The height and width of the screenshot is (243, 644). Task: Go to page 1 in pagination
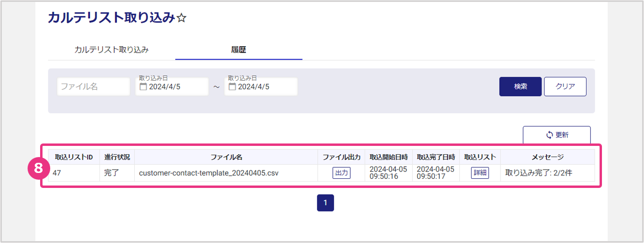coord(325,203)
